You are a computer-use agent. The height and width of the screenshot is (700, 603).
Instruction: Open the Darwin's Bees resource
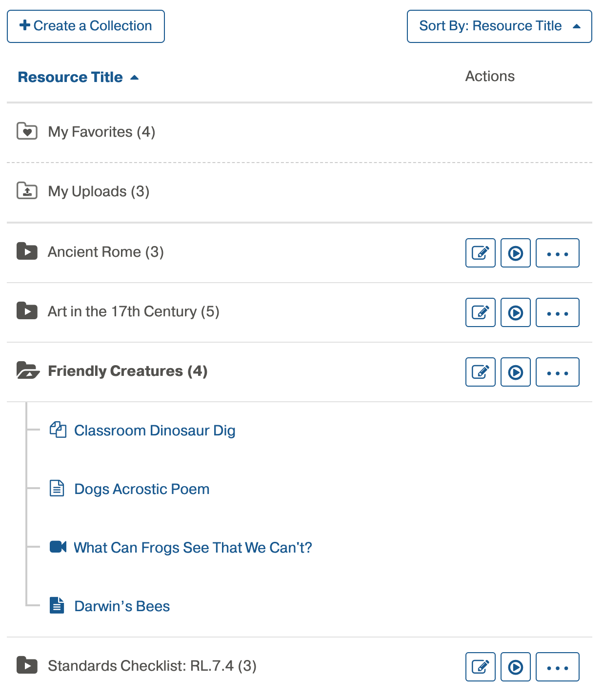122,606
